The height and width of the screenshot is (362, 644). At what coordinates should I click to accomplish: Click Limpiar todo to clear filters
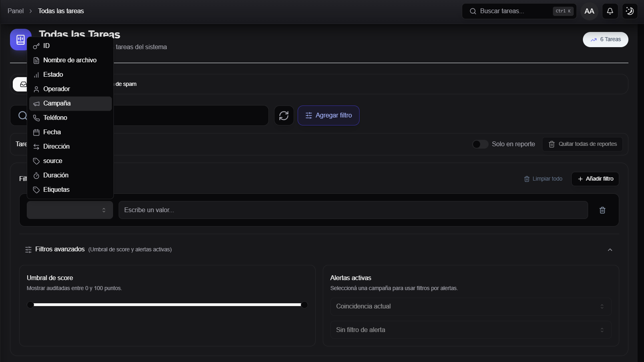point(543,179)
